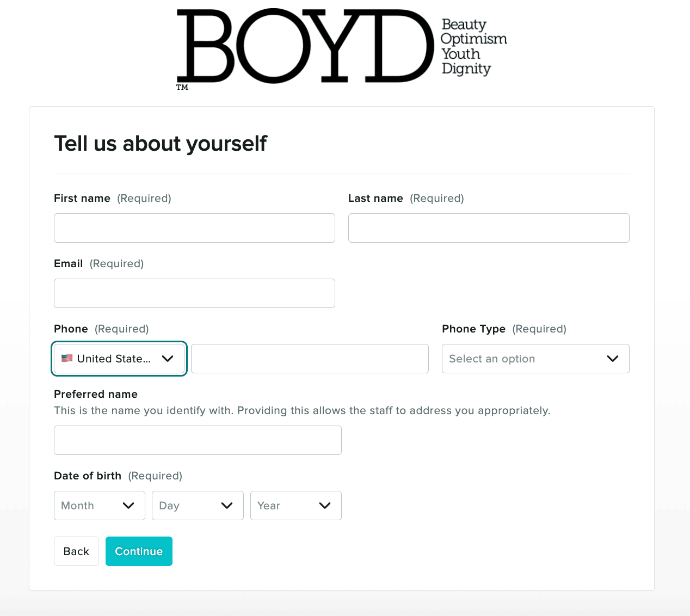690x616 pixels.
Task: Open the Phone Type dropdown
Action: (x=535, y=359)
